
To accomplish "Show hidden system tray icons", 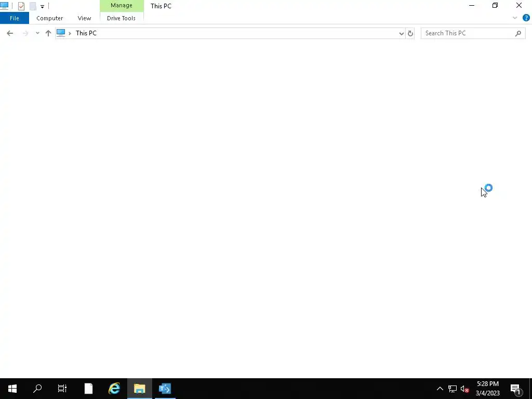I will tap(440, 389).
